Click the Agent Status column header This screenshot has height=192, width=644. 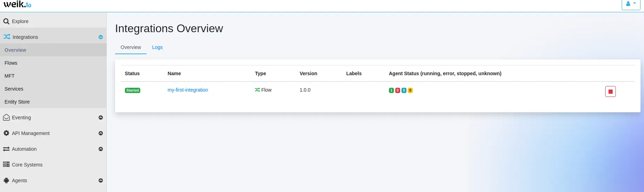tap(445, 73)
